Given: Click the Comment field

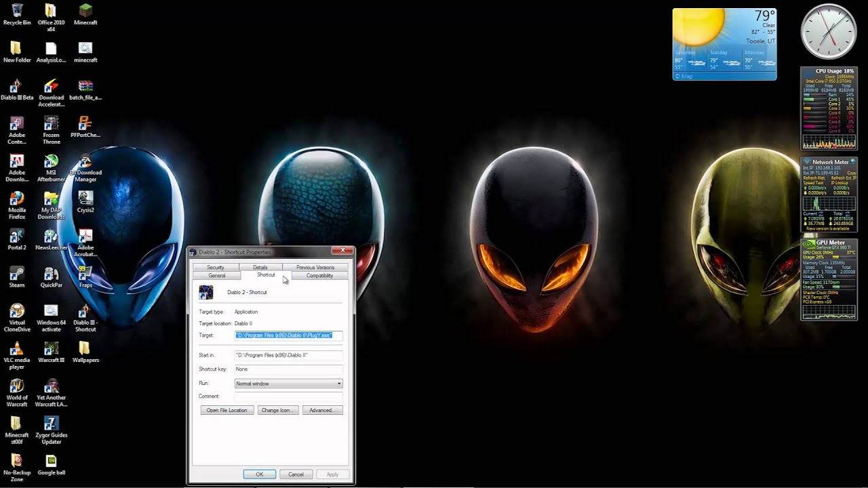Looking at the screenshot, I should [x=289, y=396].
